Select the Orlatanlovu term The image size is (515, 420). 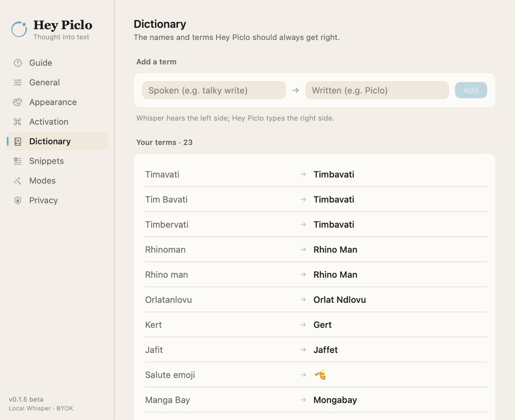[168, 300]
